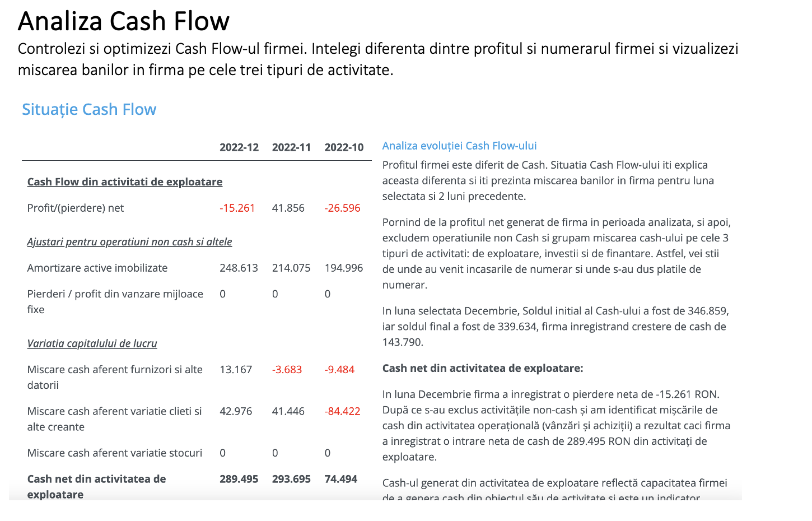Viewport: 812px width, 521px height.
Task: Select the 2022-12 column header
Action: [x=239, y=147]
